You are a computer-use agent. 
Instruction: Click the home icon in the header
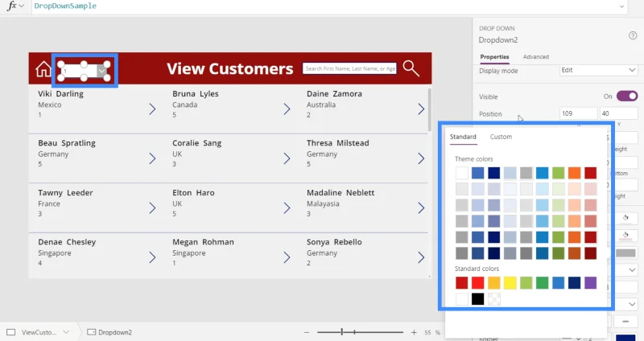43,69
